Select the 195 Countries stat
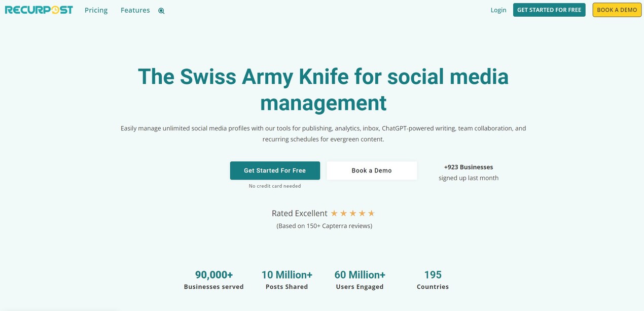 (x=433, y=280)
